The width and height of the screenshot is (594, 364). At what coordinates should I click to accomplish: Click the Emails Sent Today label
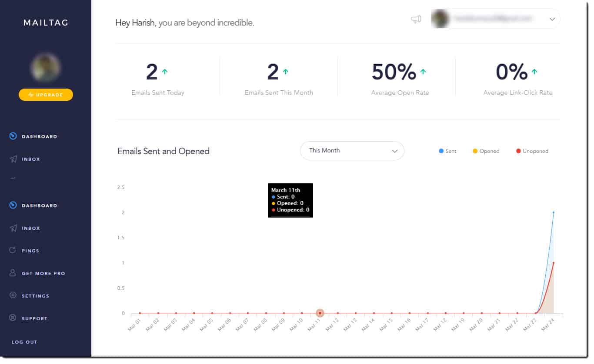(158, 93)
